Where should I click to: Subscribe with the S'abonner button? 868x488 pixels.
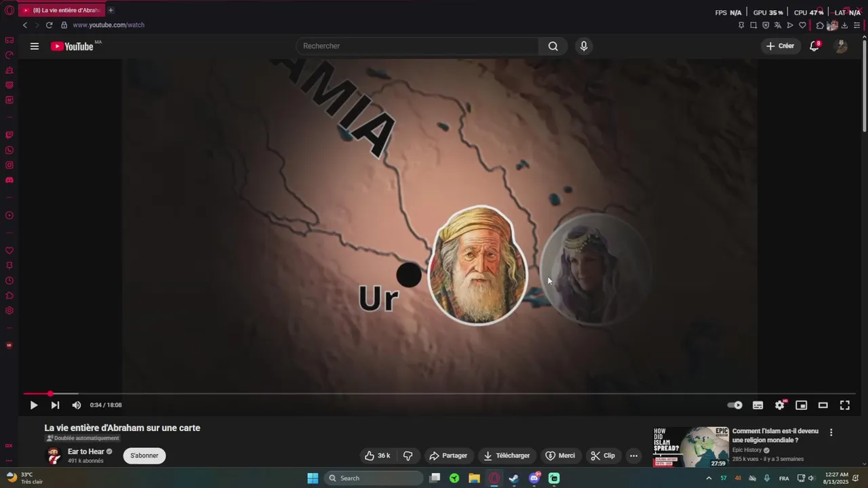click(x=144, y=455)
